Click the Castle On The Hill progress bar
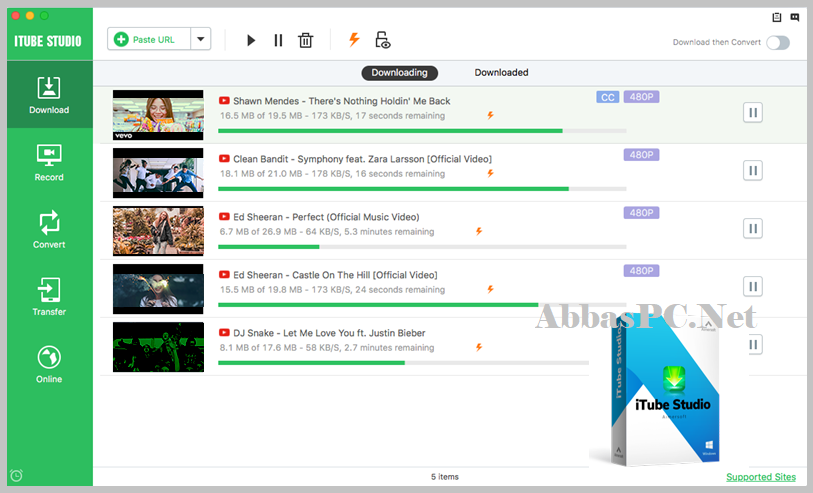The width and height of the screenshot is (813, 493). pos(422,305)
